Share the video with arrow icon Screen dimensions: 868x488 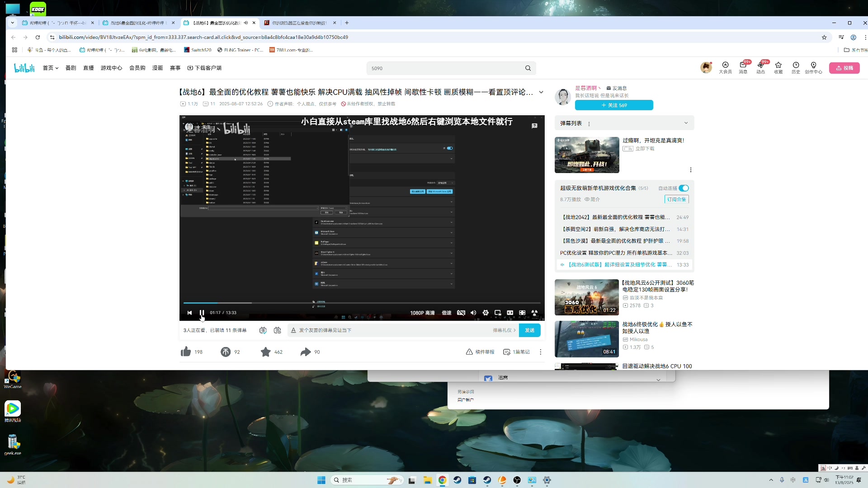306,352
